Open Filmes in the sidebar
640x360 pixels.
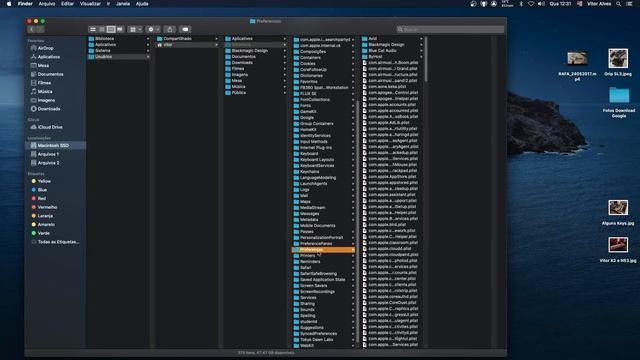pos(44,83)
